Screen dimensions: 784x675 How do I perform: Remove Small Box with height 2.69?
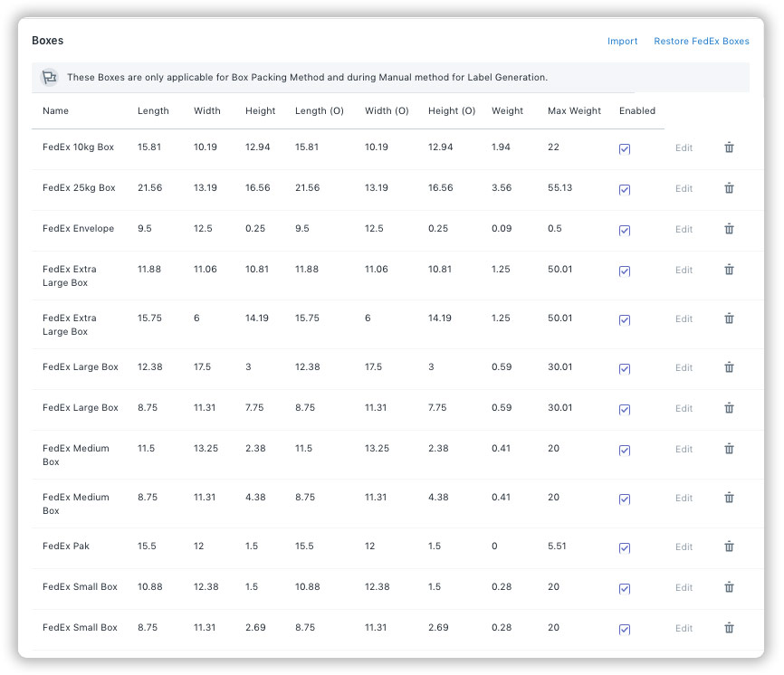[x=729, y=628]
